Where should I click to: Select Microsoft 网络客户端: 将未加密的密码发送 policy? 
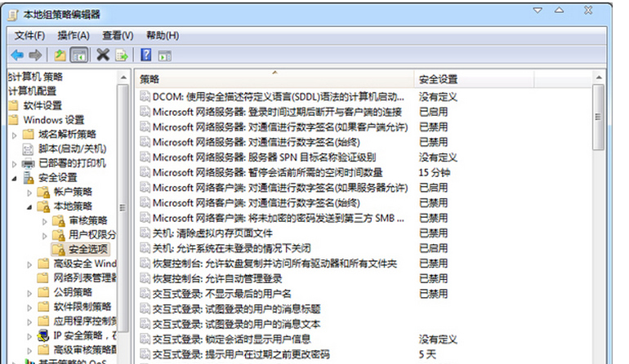click(278, 218)
